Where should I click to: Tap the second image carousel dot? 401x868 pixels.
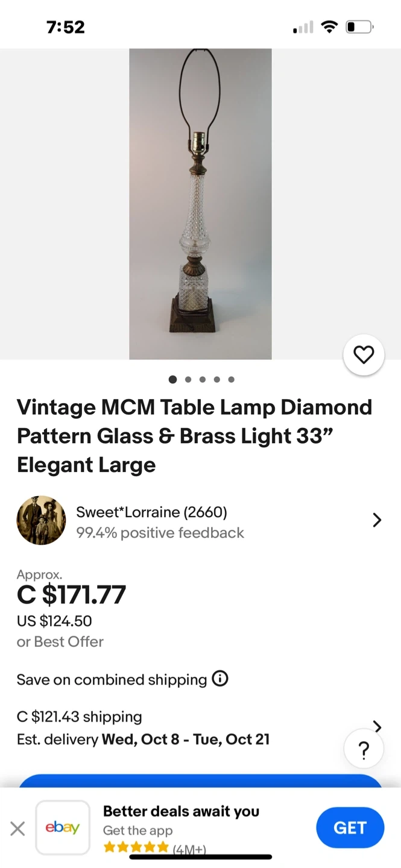pos(188,380)
